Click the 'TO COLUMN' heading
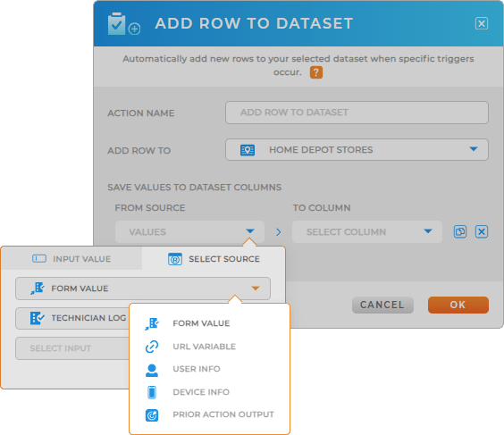The image size is (504, 435). 322,208
